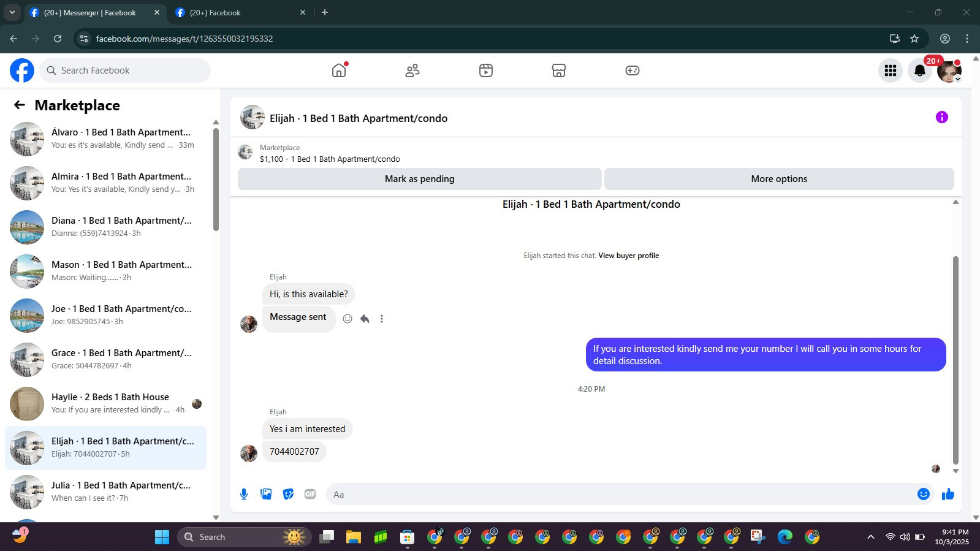Show hidden system tray icons
Viewport: 980px width, 551px height.
[870, 538]
